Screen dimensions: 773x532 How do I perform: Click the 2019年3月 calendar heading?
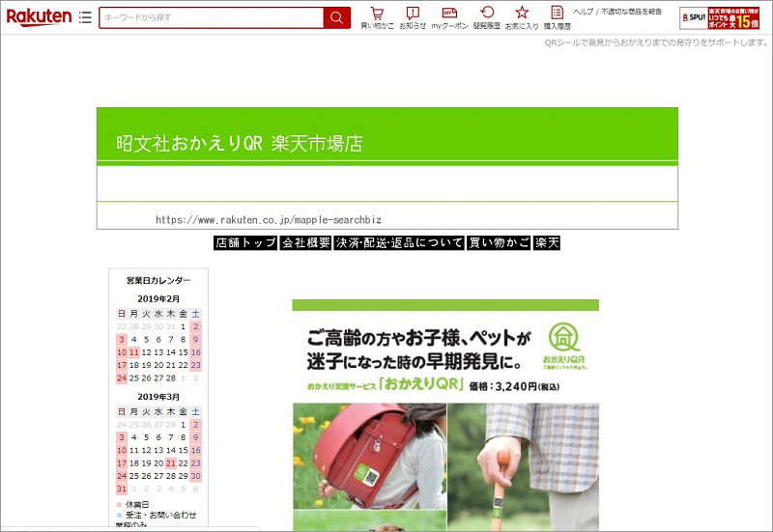pos(158,397)
